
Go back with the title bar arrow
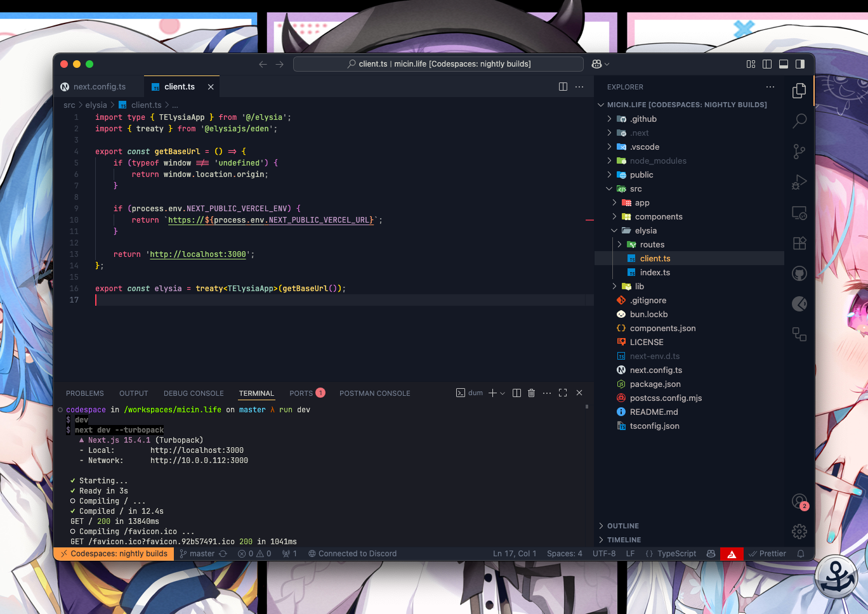(263, 64)
